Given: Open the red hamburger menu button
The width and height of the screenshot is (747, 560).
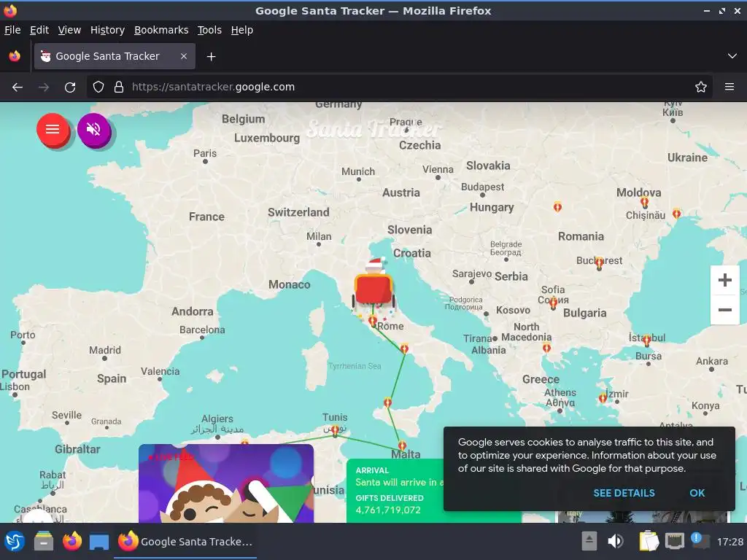Looking at the screenshot, I should click(53, 130).
